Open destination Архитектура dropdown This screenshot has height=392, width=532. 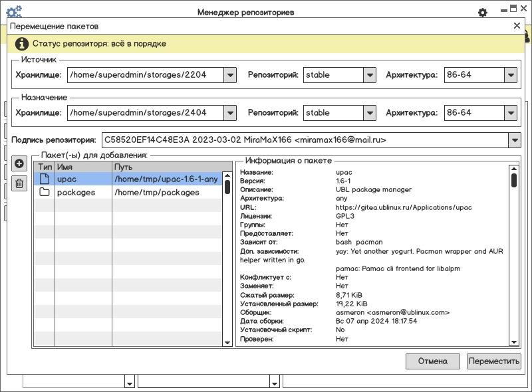pyautogui.click(x=510, y=113)
